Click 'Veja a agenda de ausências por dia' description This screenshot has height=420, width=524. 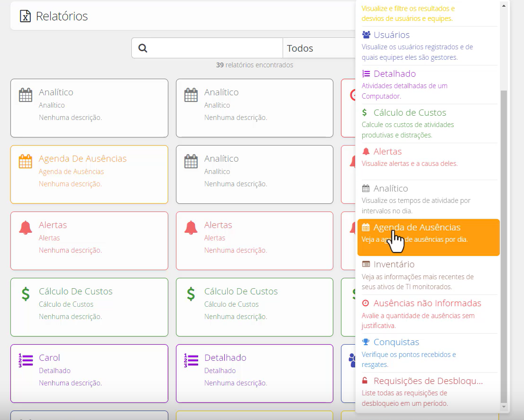point(414,239)
